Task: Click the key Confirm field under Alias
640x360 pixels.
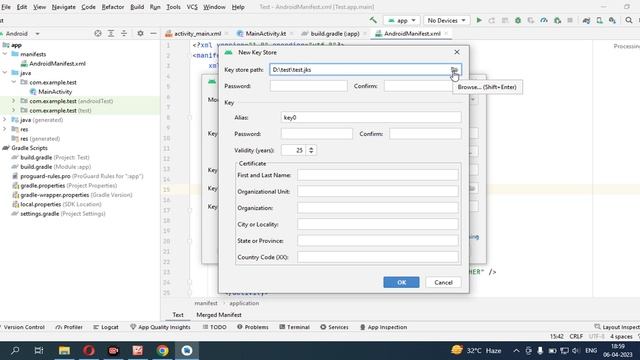Action: [425, 134]
